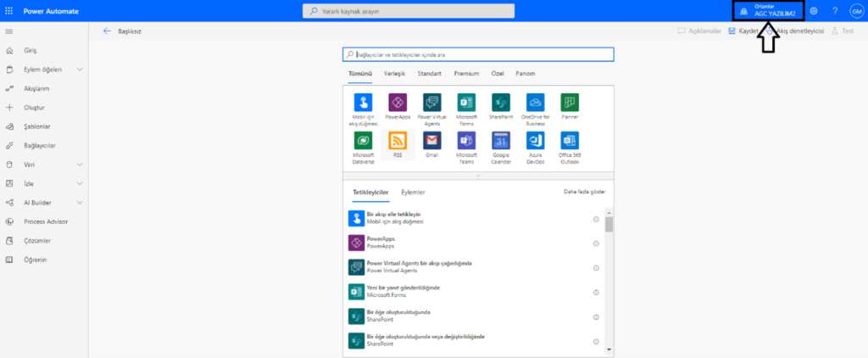Viewport: 868px width, 358px height.
Task: Click in the Yararlı kaynak arayın search
Action: (409, 11)
